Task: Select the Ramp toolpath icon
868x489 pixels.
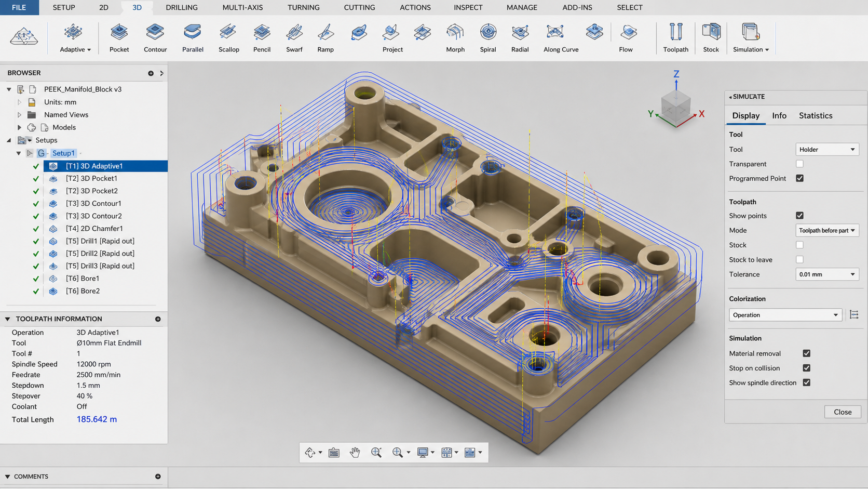Action: pyautogui.click(x=325, y=33)
